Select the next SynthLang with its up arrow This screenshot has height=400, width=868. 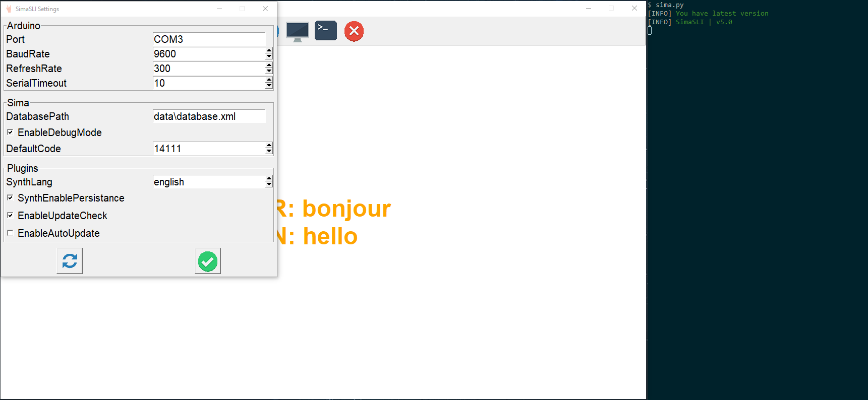point(269,179)
